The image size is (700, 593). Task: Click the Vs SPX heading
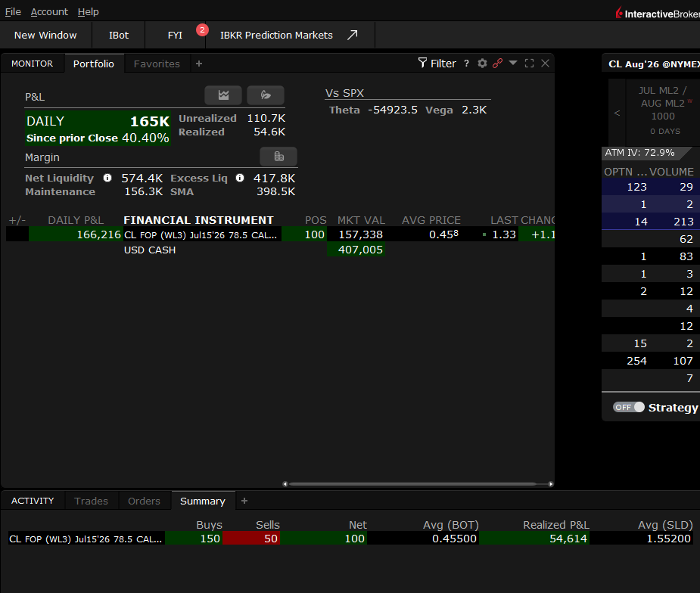pos(344,93)
